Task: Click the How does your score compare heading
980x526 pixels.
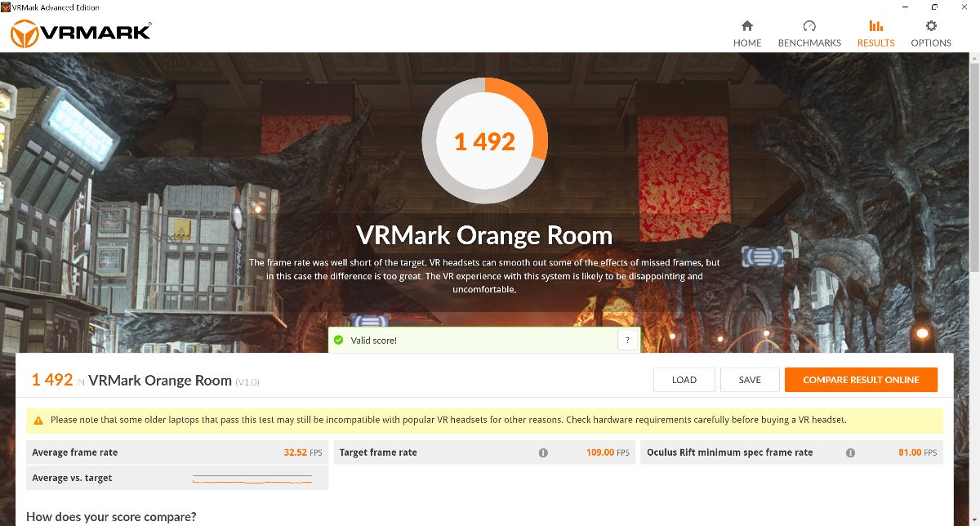Action: click(x=111, y=516)
